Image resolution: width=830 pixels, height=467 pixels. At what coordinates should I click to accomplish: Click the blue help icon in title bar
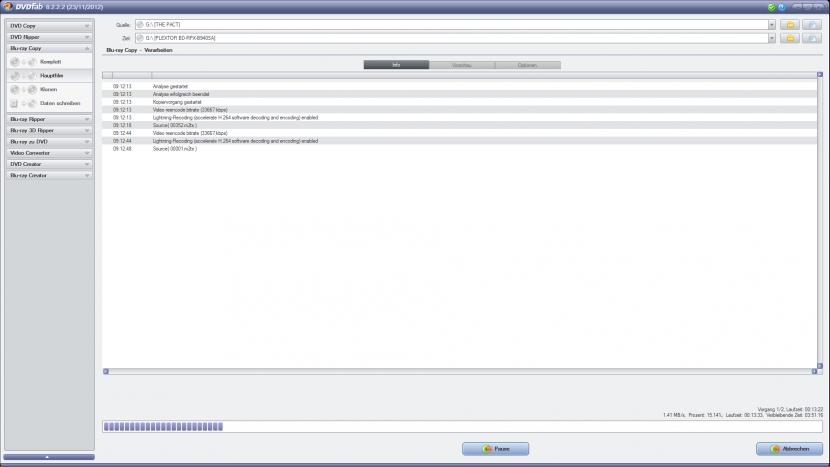coord(781,7)
